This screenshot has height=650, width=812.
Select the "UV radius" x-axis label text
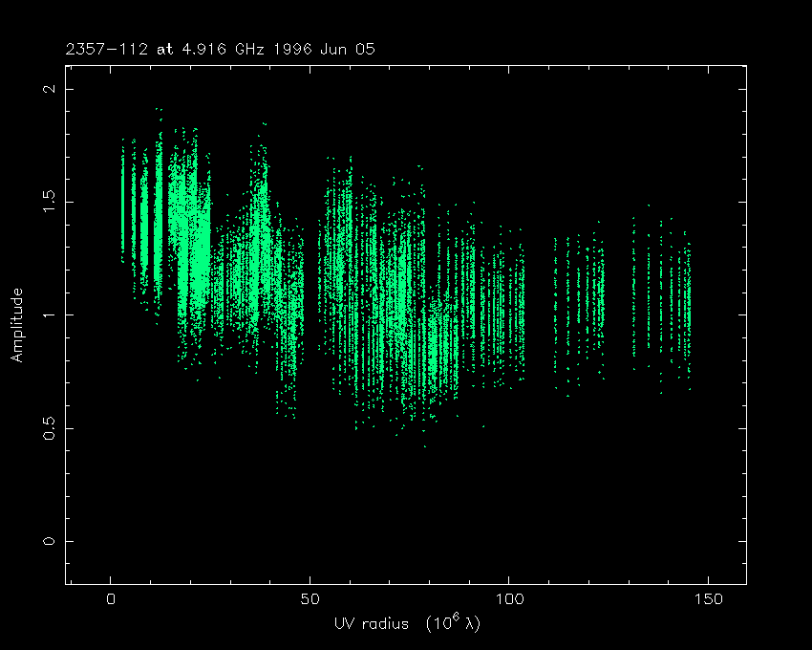pyautogui.click(x=369, y=623)
